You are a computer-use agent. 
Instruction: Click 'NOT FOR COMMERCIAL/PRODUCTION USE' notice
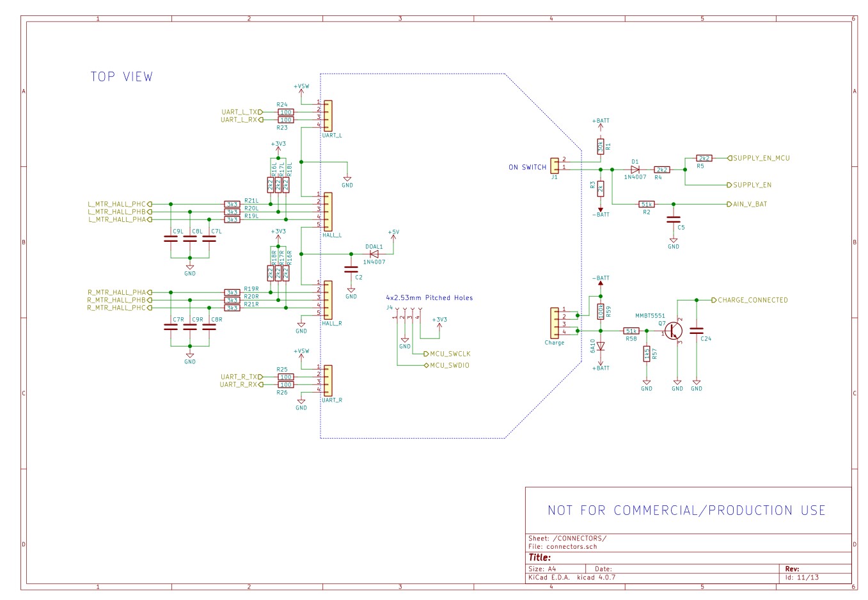pos(686,510)
